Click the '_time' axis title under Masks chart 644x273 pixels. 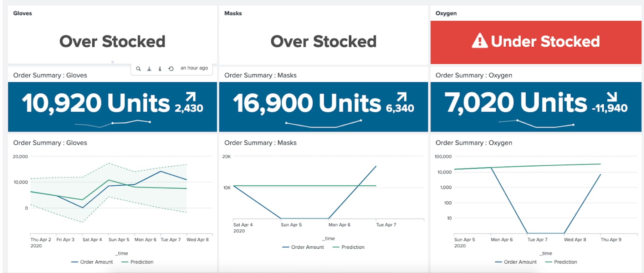click(x=328, y=238)
